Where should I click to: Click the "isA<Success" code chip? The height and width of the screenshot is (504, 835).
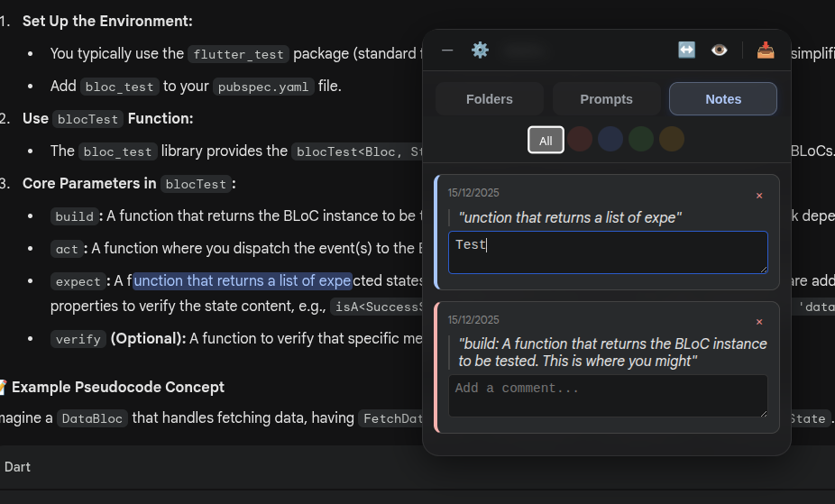click(x=377, y=307)
